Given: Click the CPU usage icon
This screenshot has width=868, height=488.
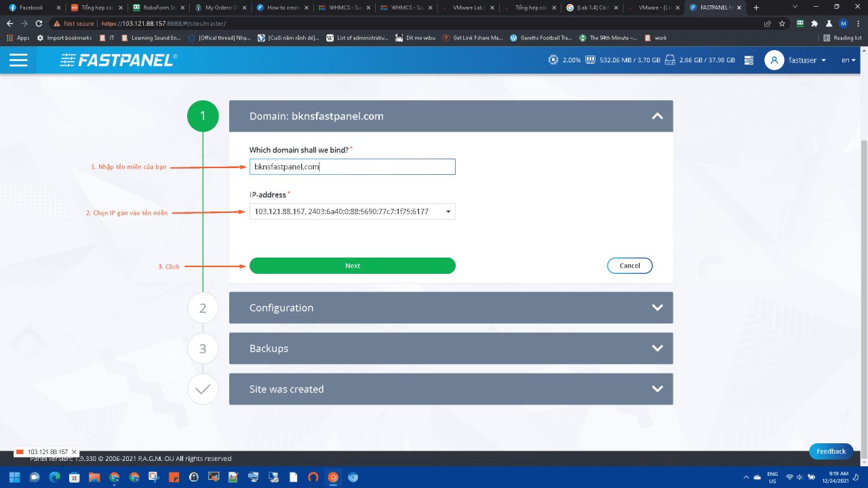Looking at the screenshot, I should [x=553, y=60].
